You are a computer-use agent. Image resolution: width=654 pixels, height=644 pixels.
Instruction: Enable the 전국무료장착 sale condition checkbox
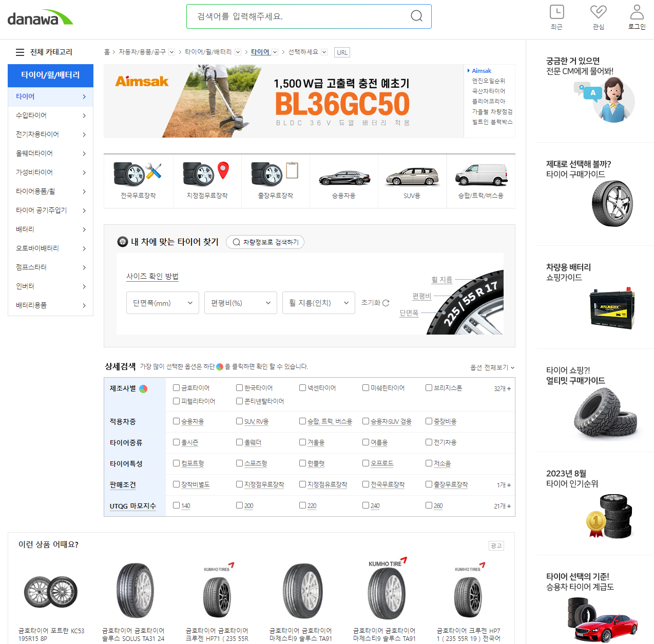366,484
